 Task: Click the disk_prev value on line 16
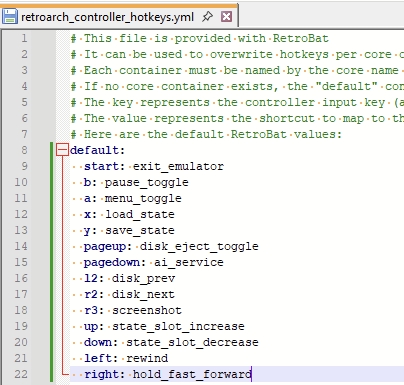pos(143,278)
